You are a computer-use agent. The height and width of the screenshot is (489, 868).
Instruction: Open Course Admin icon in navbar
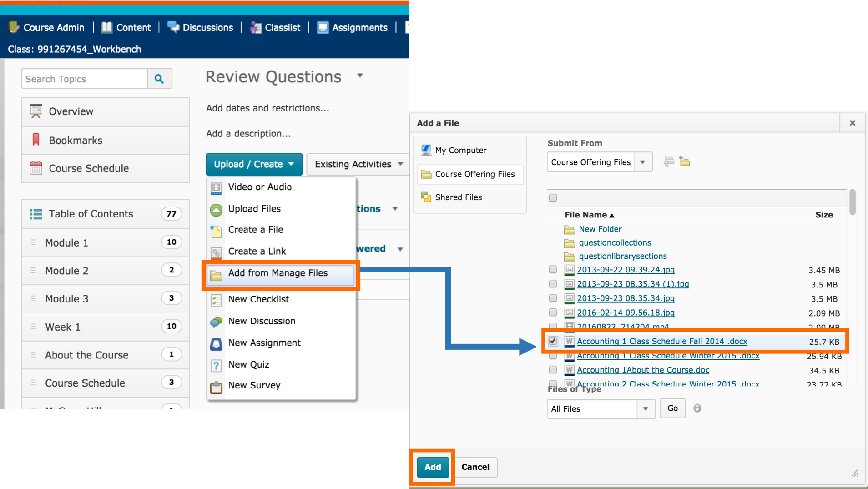(14, 27)
